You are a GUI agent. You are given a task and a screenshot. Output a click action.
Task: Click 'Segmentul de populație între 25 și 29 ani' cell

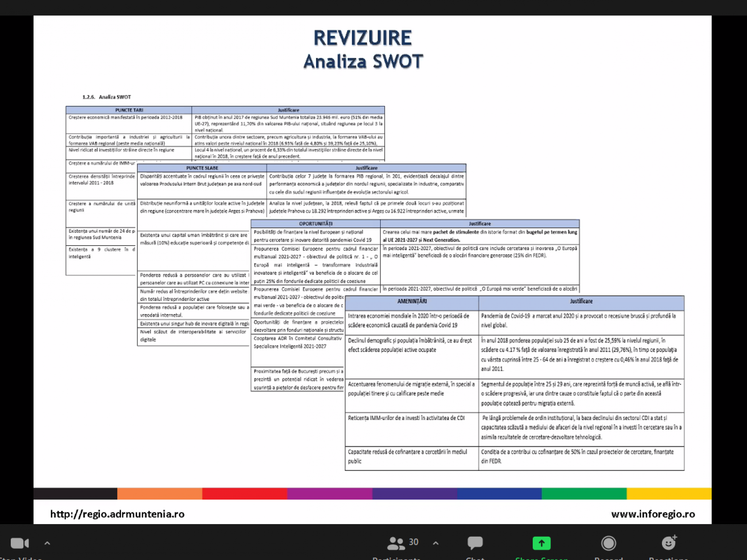point(581,395)
